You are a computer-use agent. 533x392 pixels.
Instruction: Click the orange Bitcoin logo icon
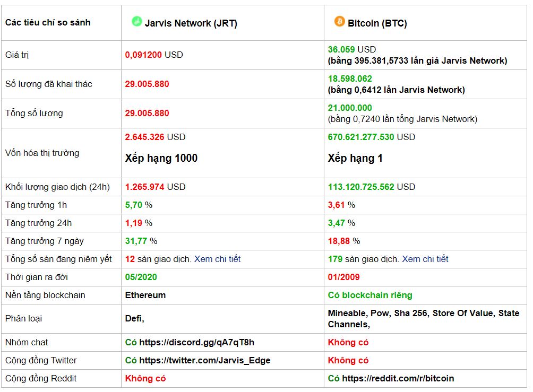point(339,21)
